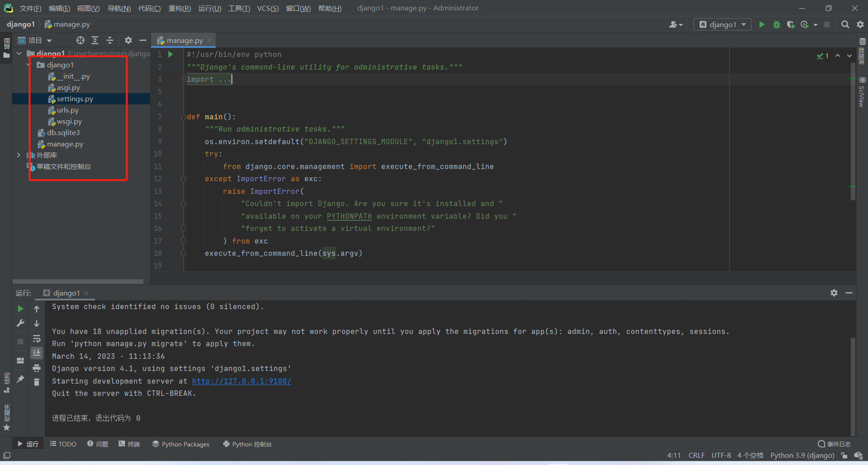Toggle soft-wrap in run console
The image size is (868, 465).
click(x=37, y=338)
